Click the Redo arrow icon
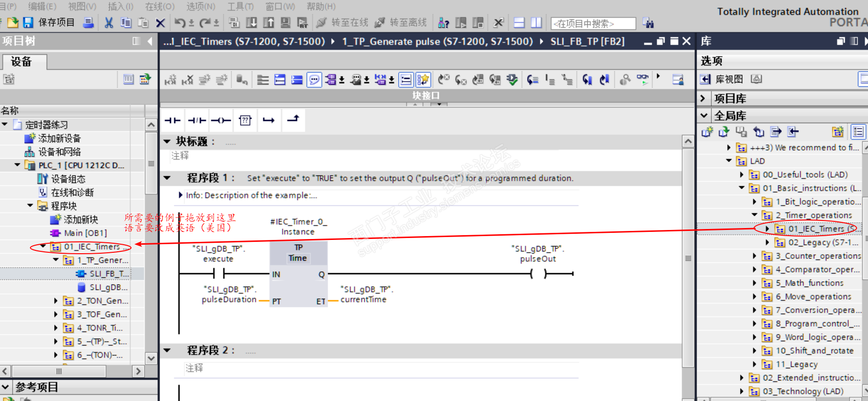The height and width of the screenshot is (401, 868). (x=205, y=22)
